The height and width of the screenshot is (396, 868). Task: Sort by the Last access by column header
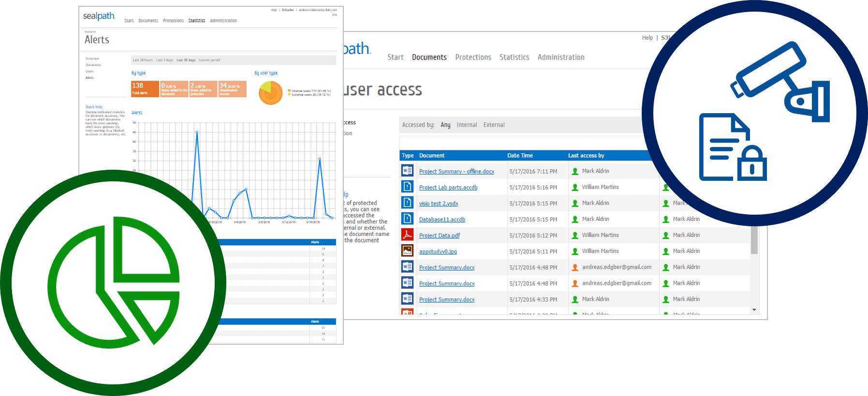[x=586, y=156]
